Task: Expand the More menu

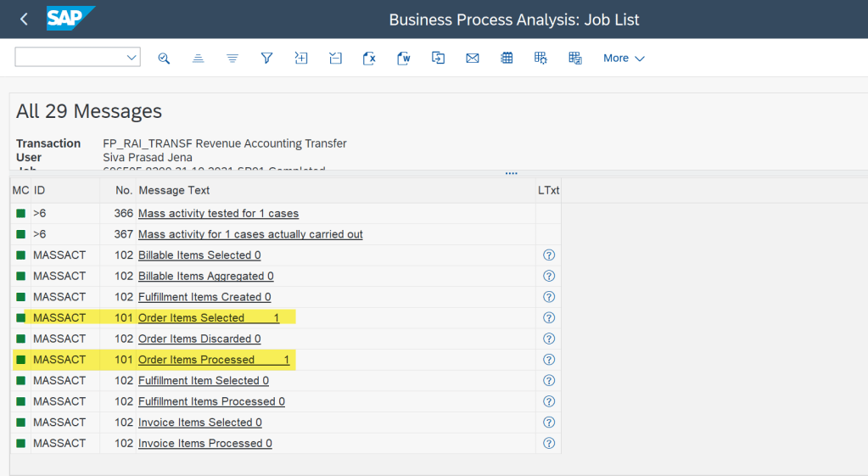Action: tap(624, 58)
